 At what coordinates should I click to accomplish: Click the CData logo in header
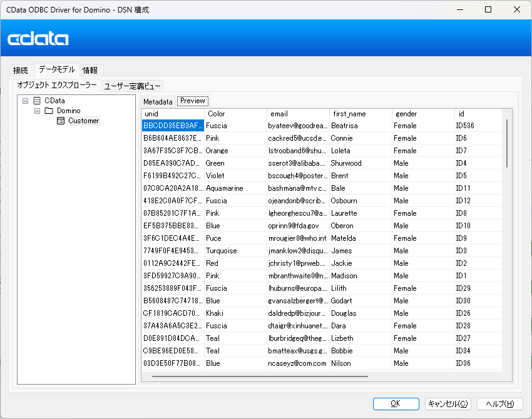tap(38, 39)
